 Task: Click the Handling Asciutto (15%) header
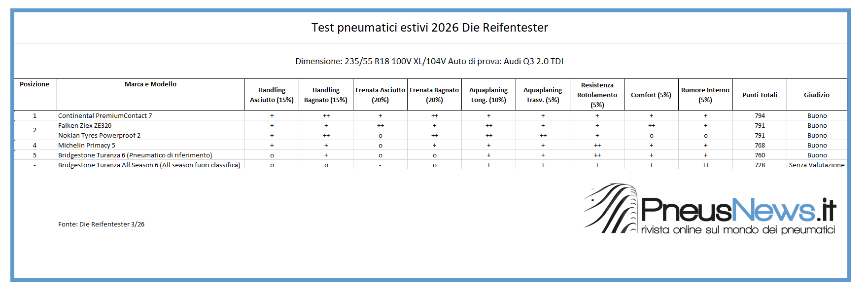tap(272, 95)
